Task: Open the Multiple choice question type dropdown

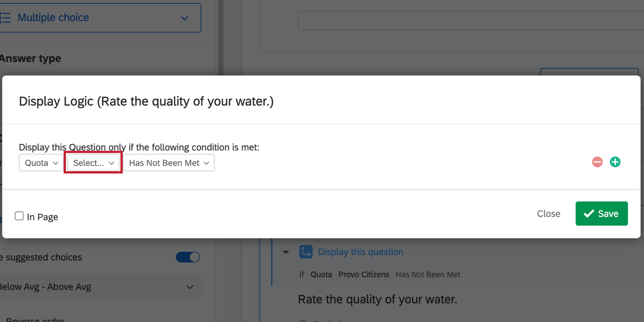Action: (x=184, y=18)
